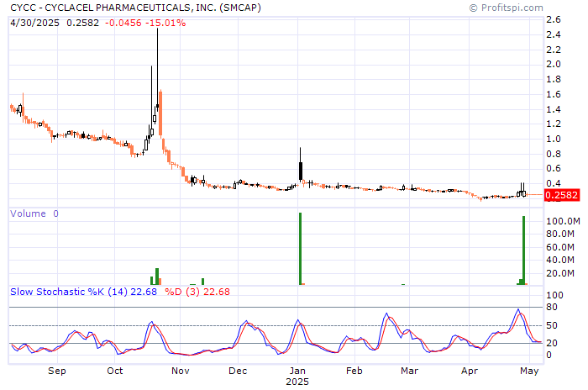Click the 2.4 price axis label
The image size is (588, 390).
554,34
